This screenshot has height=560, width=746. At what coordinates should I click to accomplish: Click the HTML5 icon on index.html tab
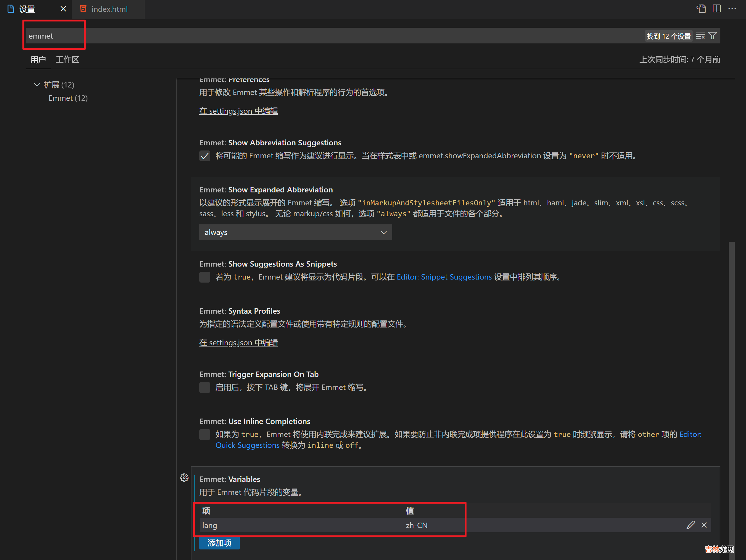83,9
